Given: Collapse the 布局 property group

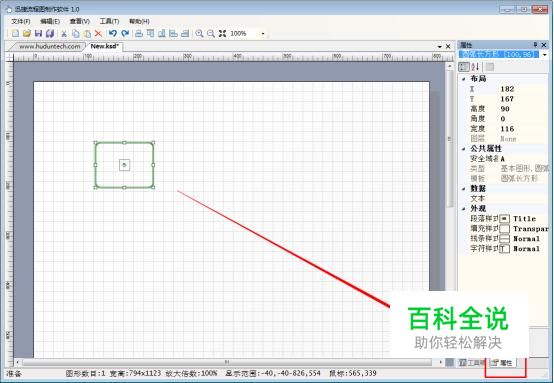Looking at the screenshot, I should click(x=464, y=79).
